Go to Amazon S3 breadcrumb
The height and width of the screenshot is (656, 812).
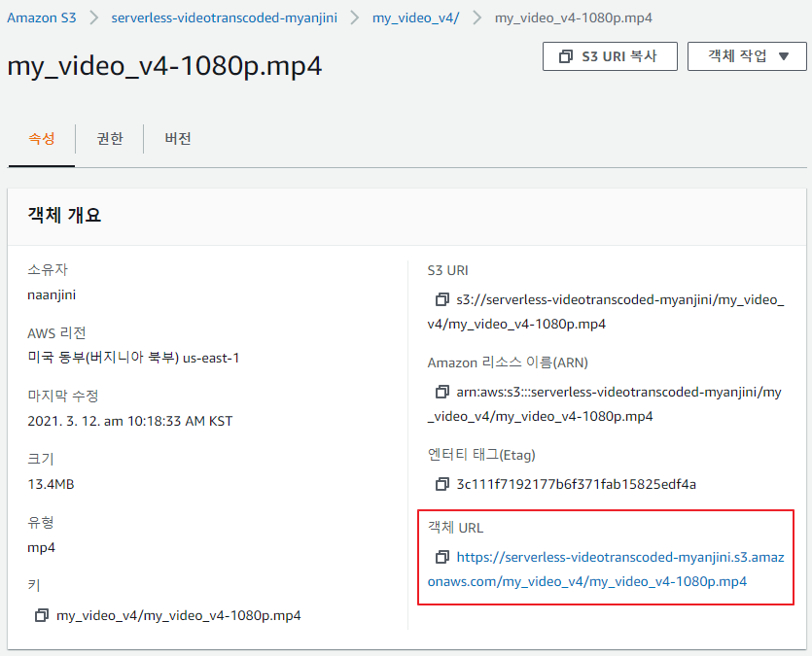point(42,18)
